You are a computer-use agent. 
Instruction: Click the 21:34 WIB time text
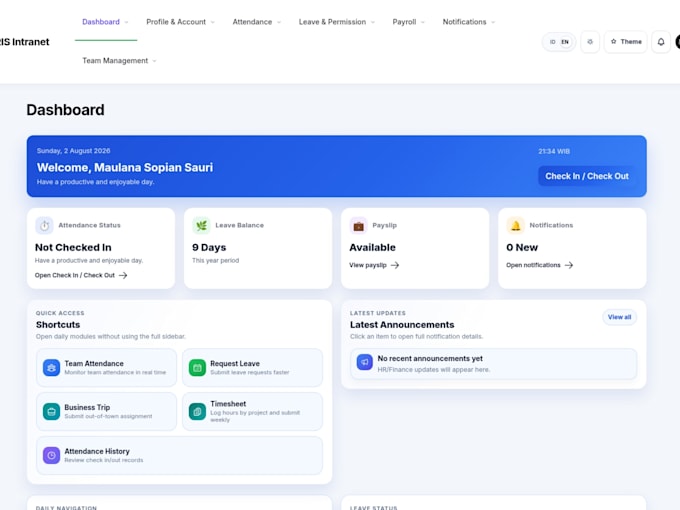coord(554,151)
